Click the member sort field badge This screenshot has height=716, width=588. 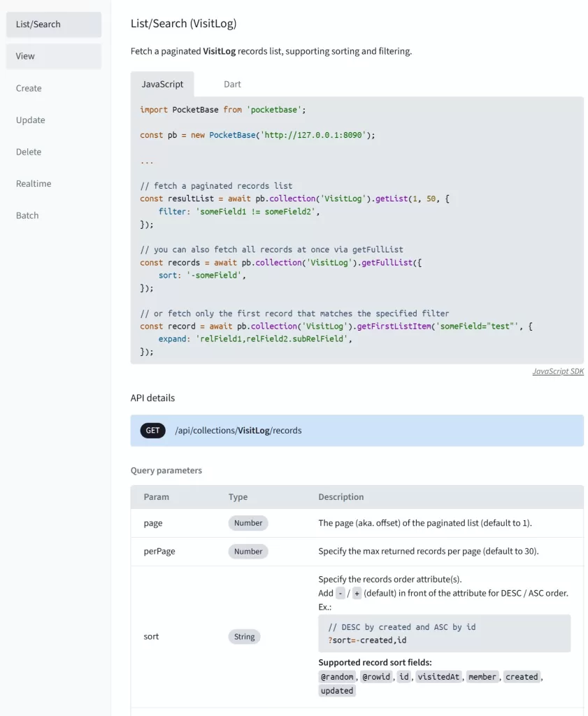(x=481, y=676)
